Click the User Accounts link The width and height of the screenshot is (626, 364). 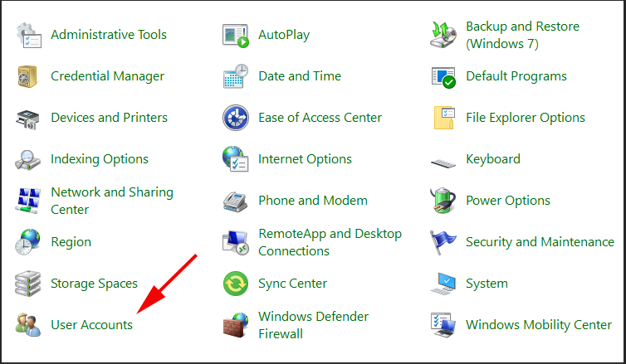point(91,325)
